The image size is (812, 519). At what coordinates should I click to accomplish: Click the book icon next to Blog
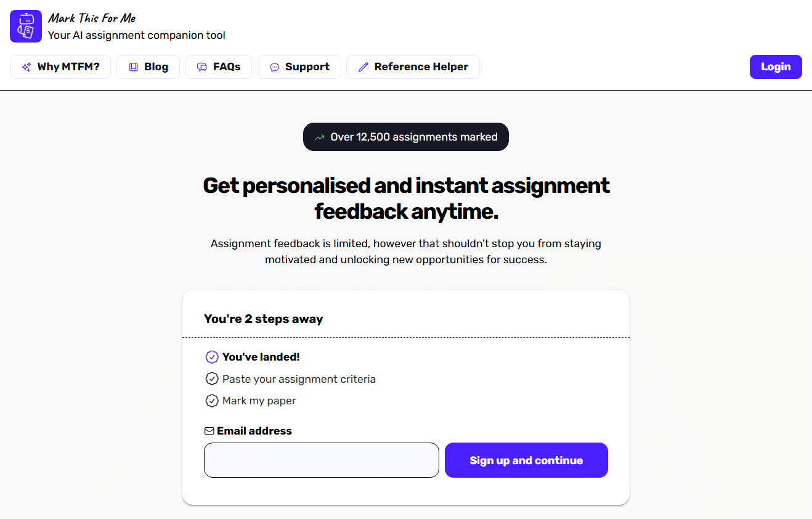[133, 67]
